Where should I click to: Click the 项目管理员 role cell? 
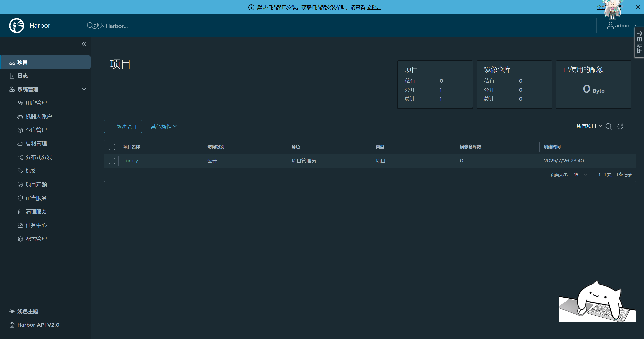(304, 161)
